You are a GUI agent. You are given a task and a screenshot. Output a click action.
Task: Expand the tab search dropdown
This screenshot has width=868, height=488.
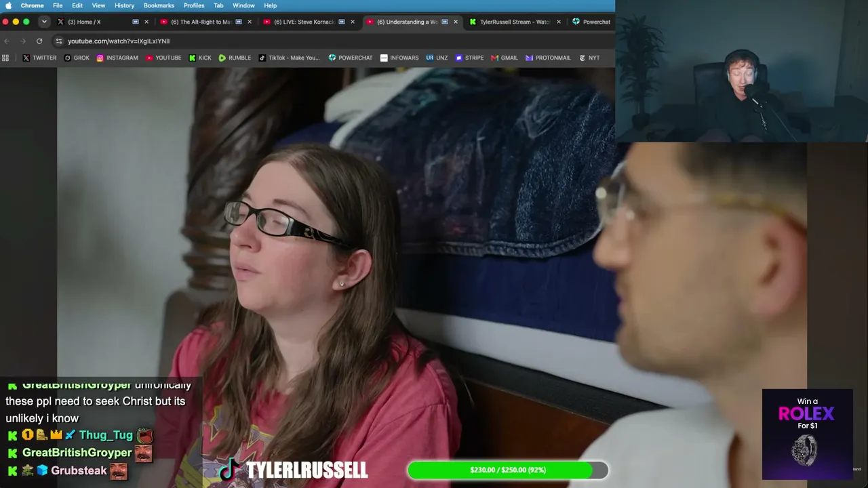click(x=44, y=22)
